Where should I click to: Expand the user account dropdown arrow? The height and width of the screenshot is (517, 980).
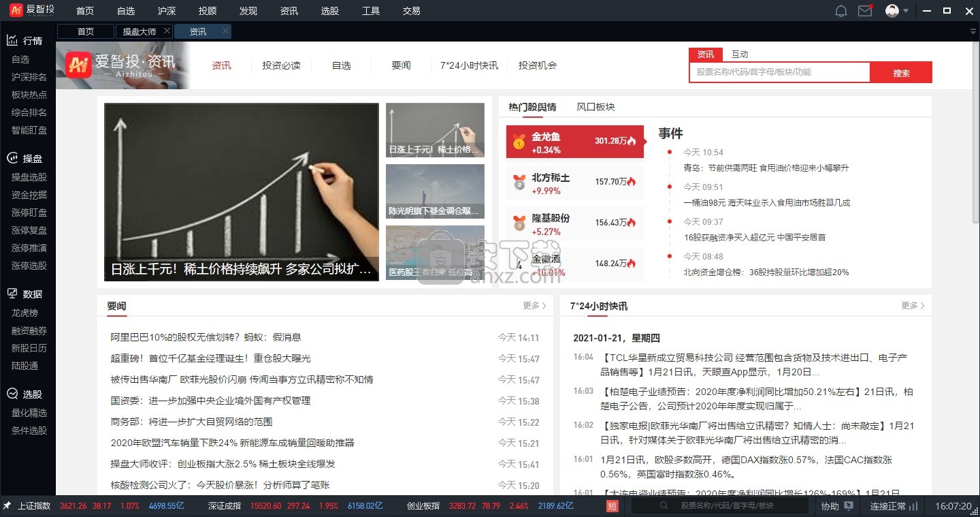[x=906, y=11]
